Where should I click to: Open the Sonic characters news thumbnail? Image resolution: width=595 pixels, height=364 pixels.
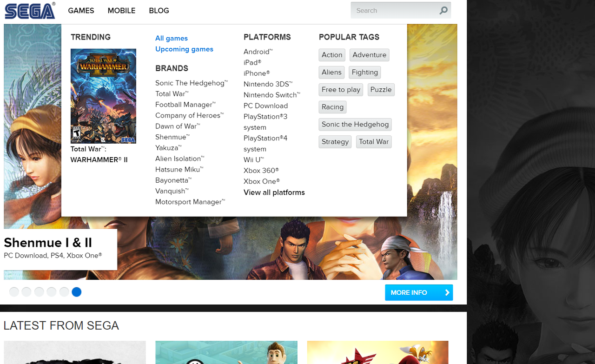tap(378, 352)
